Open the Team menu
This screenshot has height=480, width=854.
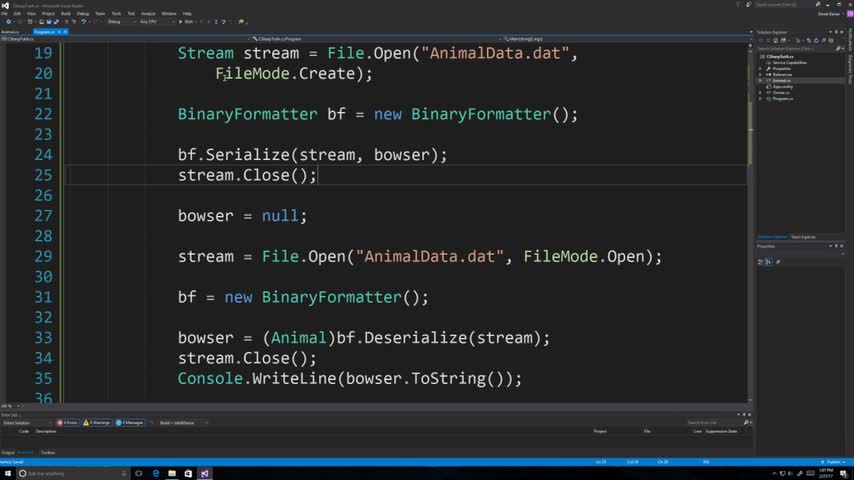coord(100,14)
